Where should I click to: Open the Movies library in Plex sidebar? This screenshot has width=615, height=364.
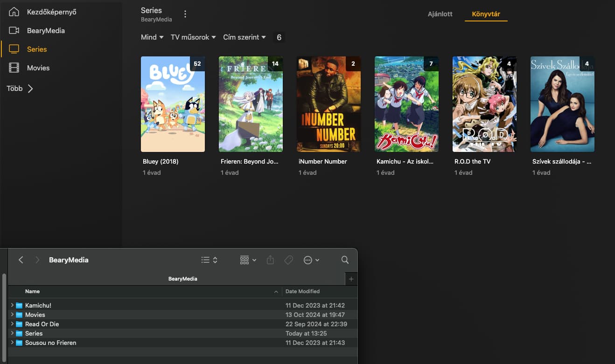point(29,68)
